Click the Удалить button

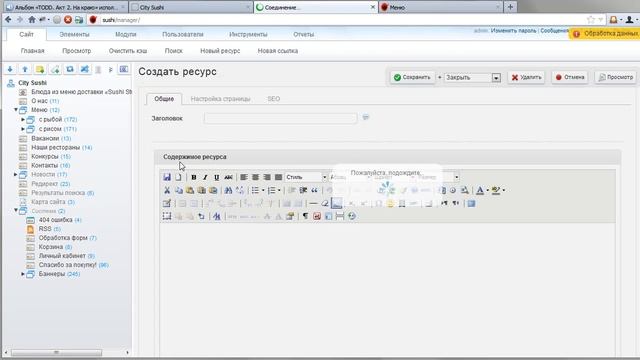pyautogui.click(x=527, y=77)
